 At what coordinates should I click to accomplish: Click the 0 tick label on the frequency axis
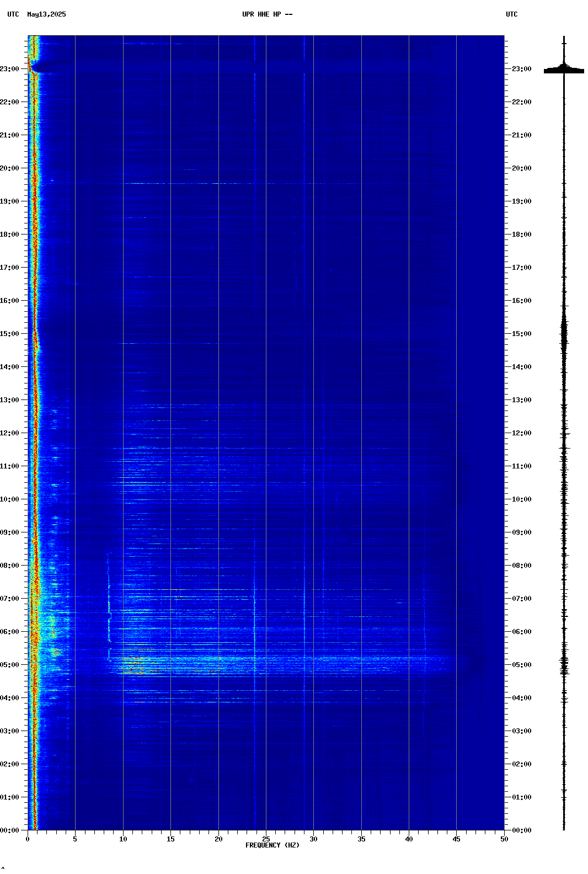tap(28, 839)
